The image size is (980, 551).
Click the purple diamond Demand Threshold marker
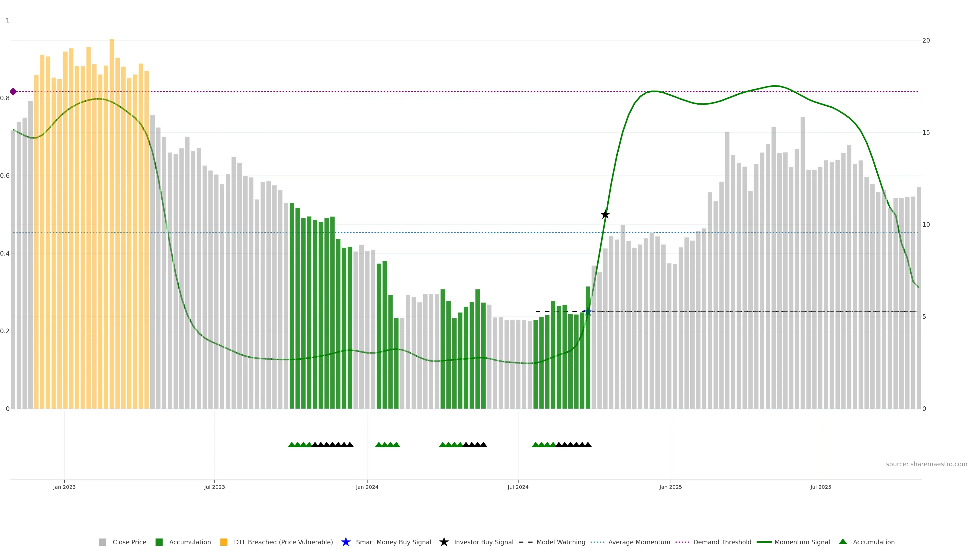(13, 92)
